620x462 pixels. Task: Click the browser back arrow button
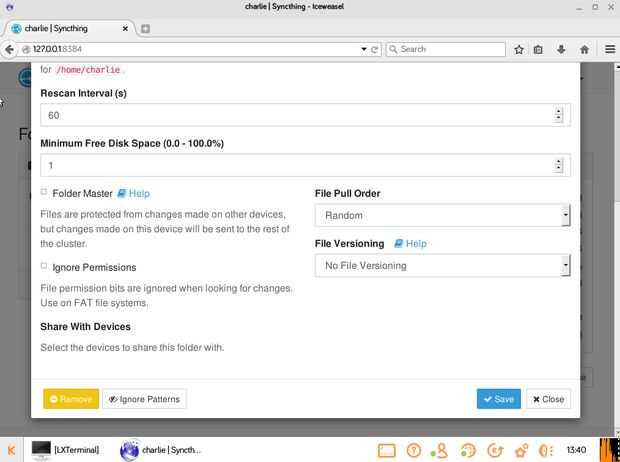[x=9, y=49]
